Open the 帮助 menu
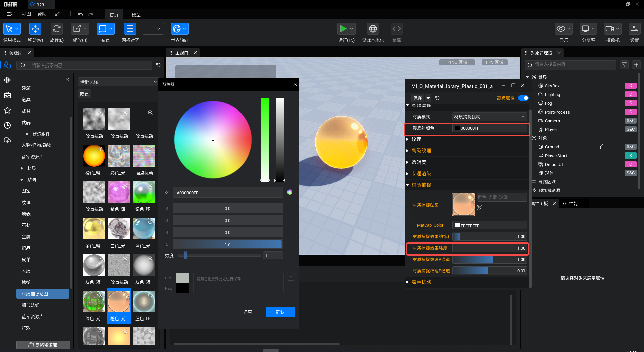Screen dimensions: 644x352 point(42,14)
